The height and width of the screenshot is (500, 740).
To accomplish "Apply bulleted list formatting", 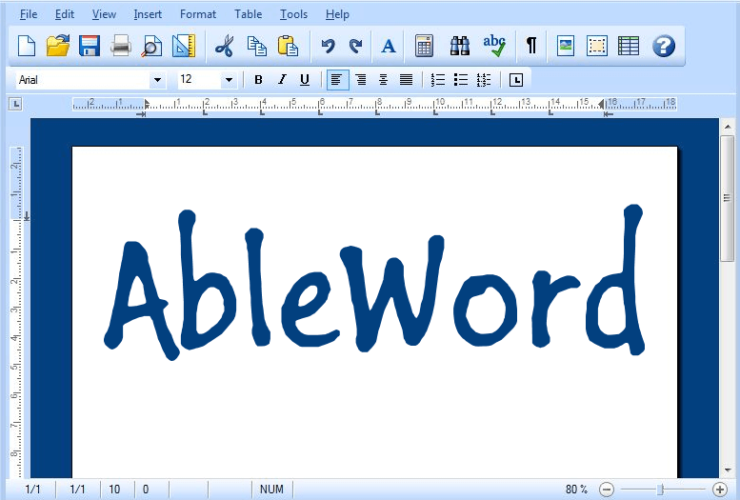I will pyautogui.click(x=461, y=80).
